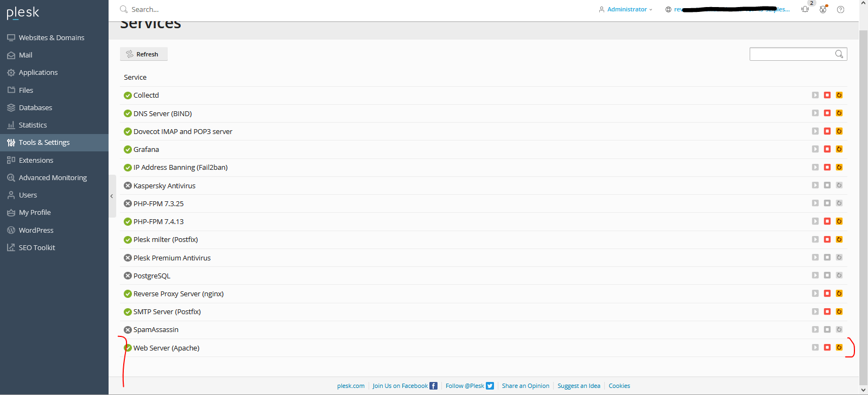Restart Reverse Proxy Server (nginx)
The width and height of the screenshot is (868, 395).
pos(839,293)
